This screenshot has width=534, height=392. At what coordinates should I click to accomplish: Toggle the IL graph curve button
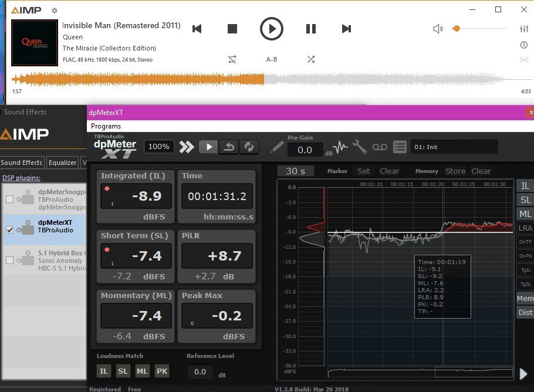click(525, 186)
